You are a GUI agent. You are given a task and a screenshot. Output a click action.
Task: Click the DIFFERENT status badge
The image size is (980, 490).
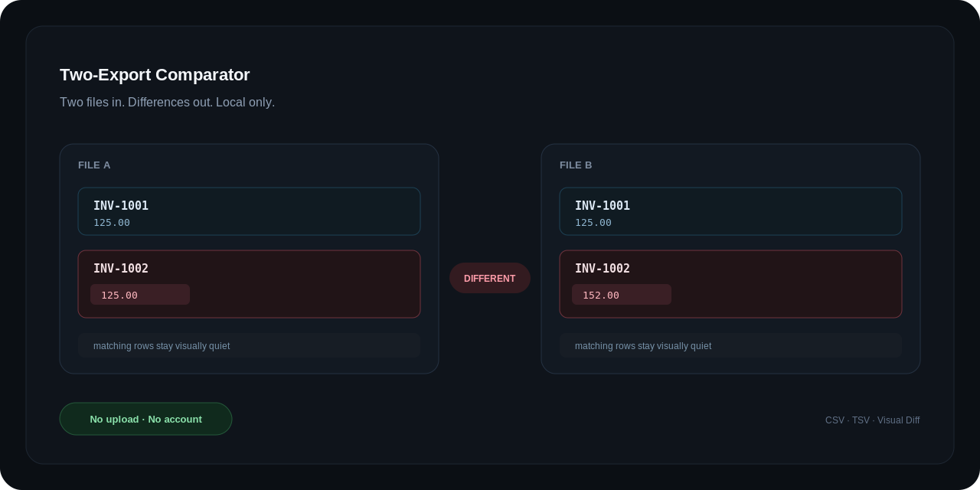(490, 278)
